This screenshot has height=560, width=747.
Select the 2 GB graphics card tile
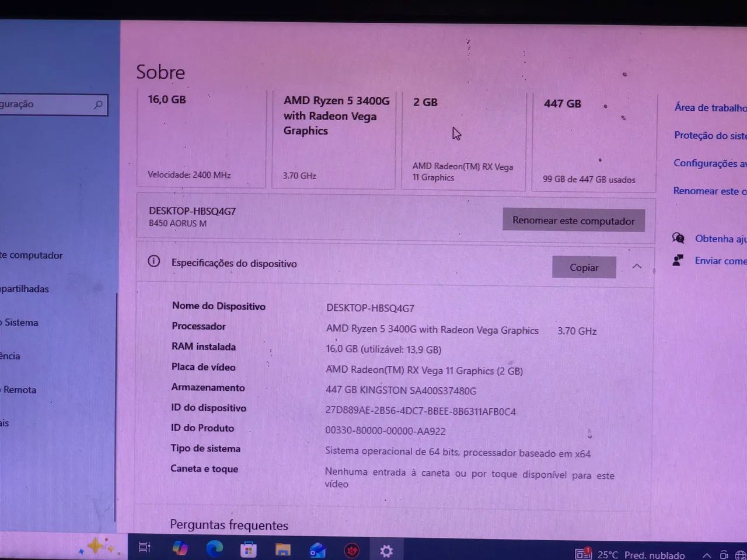coord(463,141)
